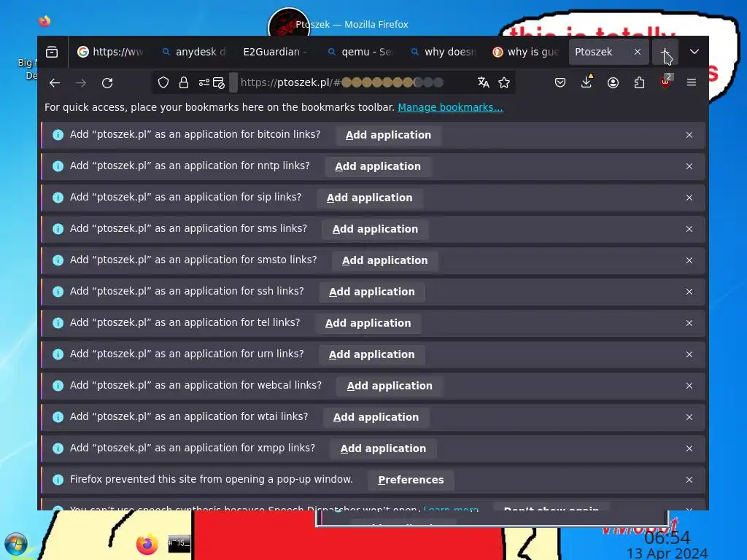Add application for tel links
The width and height of the screenshot is (747, 560).
pyautogui.click(x=368, y=323)
